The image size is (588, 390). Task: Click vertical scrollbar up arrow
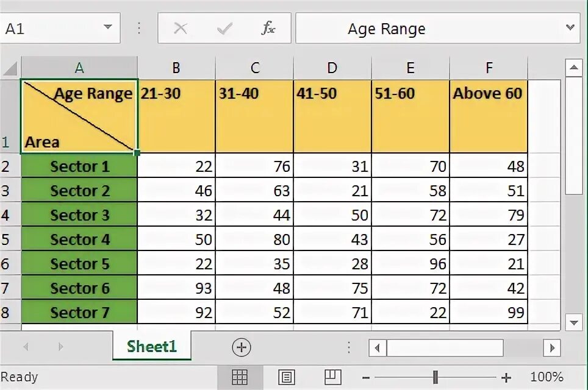pos(573,68)
